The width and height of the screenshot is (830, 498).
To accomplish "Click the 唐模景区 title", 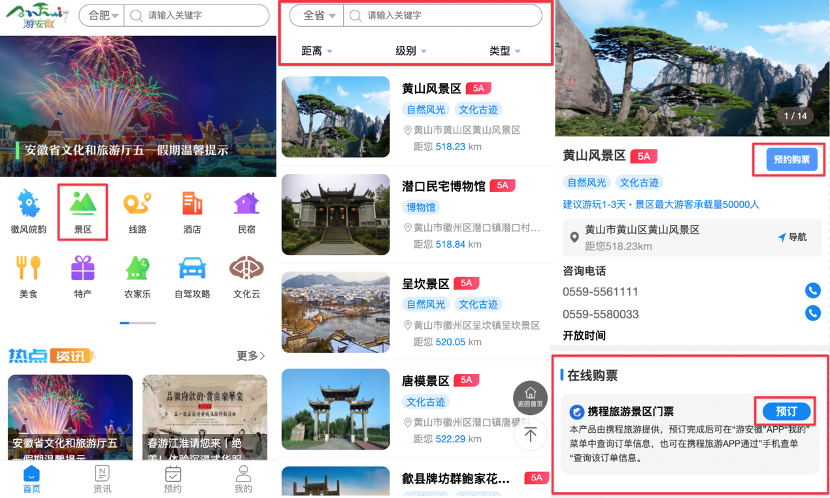I will pyautogui.click(x=425, y=381).
